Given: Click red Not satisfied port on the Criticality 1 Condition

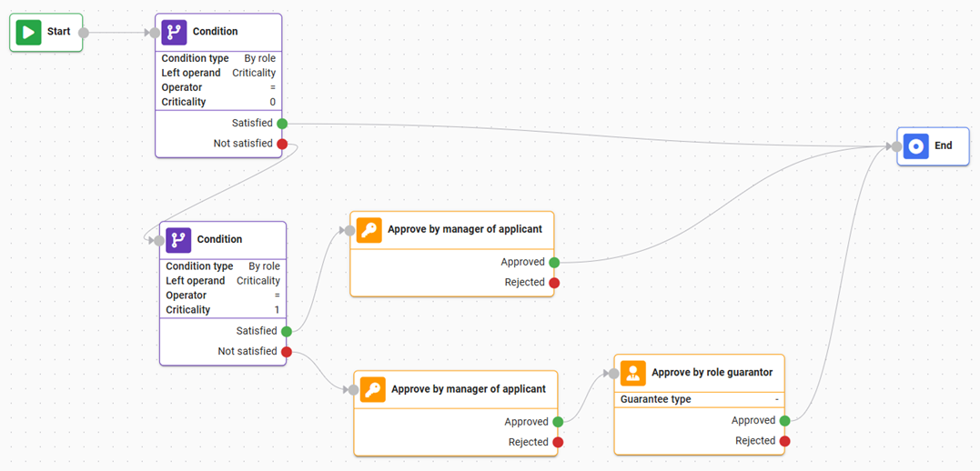Looking at the screenshot, I should pyautogui.click(x=287, y=352).
